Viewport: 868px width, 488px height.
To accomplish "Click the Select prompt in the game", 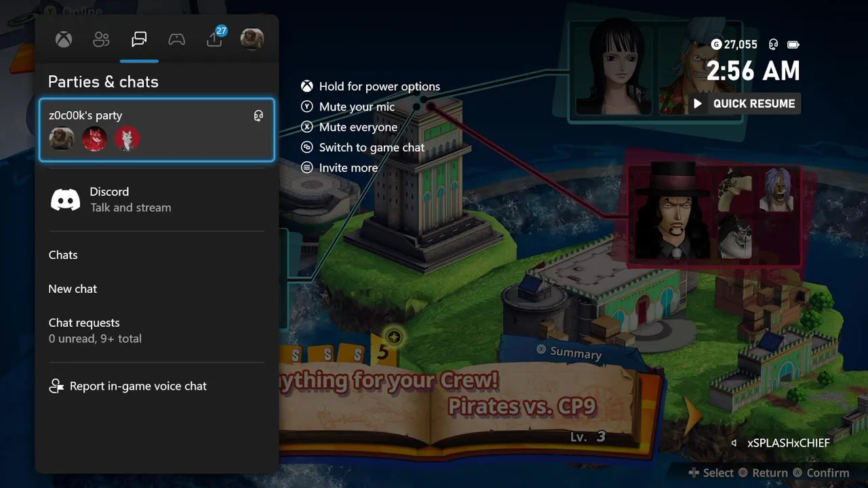I will click(x=711, y=473).
